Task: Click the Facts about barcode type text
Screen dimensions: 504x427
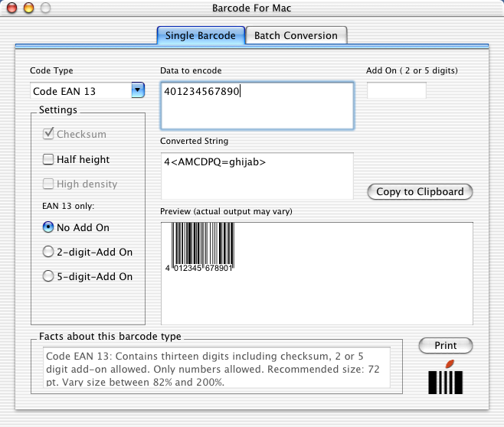Action: (216, 367)
